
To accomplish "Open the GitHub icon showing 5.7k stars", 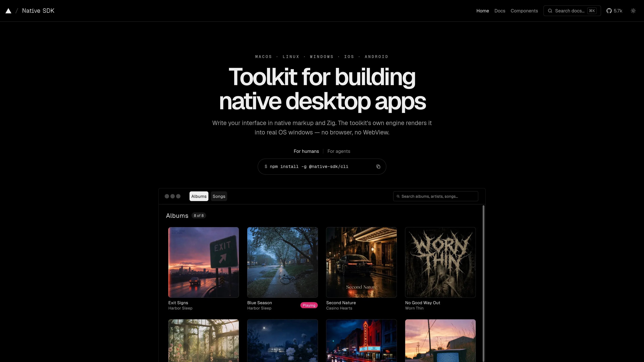I will (609, 11).
